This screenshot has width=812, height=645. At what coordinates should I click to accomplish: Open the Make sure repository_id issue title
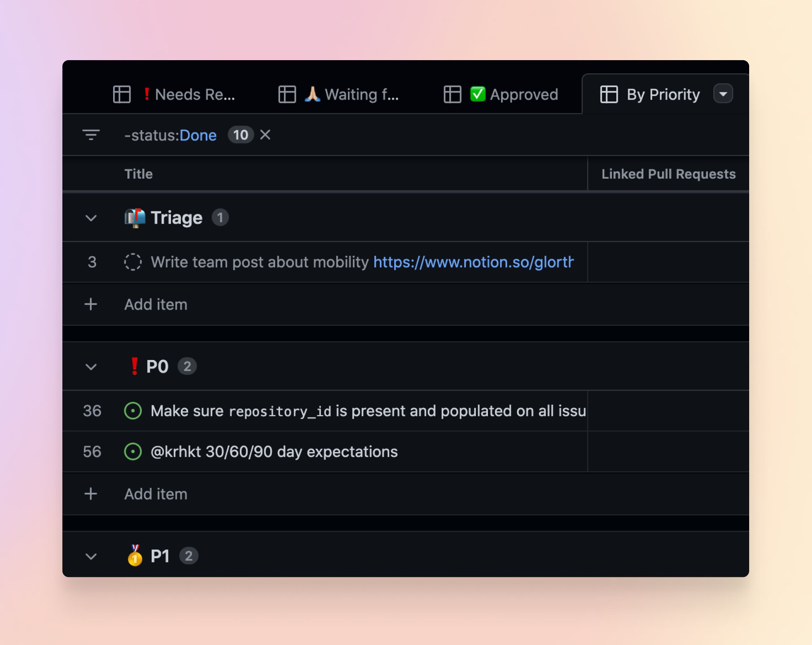click(x=368, y=411)
